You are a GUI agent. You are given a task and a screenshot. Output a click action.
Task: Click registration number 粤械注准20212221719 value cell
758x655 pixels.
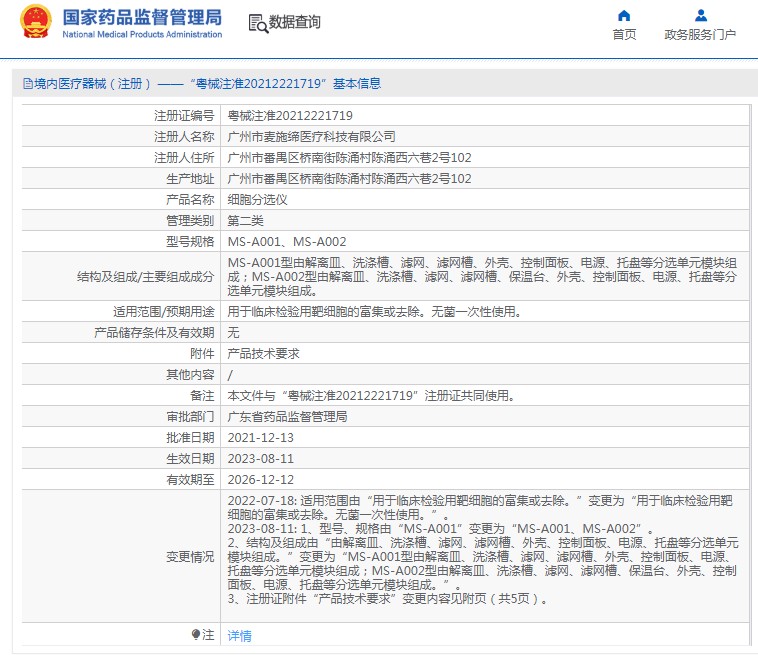(290, 116)
